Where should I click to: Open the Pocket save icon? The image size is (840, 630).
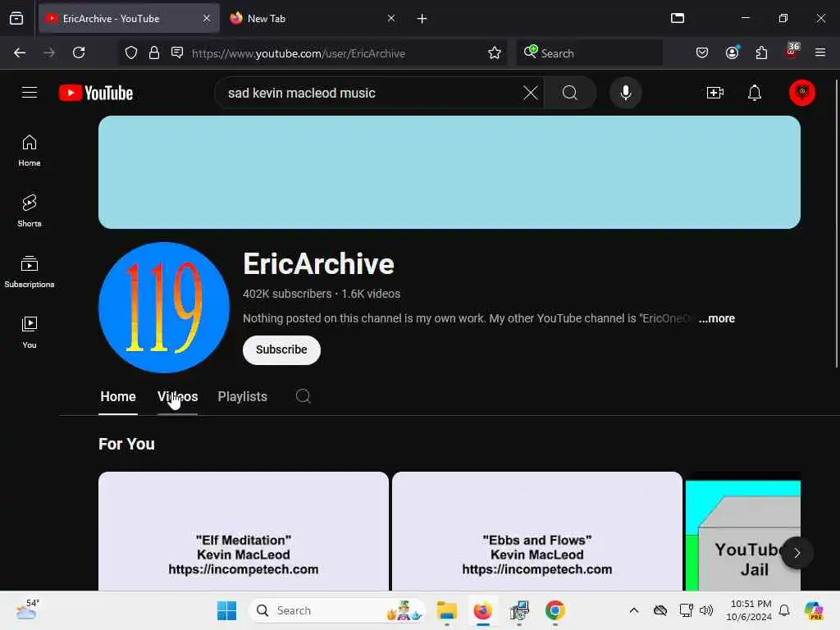pyautogui.click(x=702, y=52)
